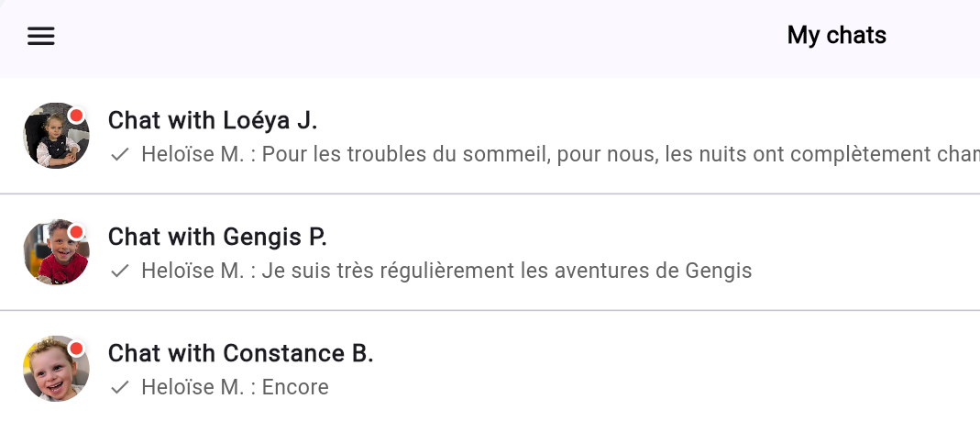
Task: Click the sender name Heloïse M. in Gengis's chat
Action: [193, 271]
